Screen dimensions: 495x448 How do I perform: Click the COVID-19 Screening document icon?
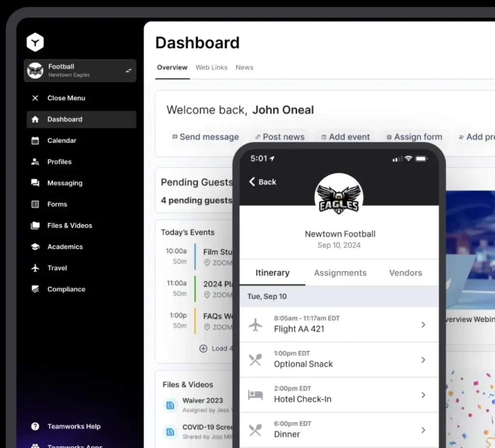coord(170,432)
